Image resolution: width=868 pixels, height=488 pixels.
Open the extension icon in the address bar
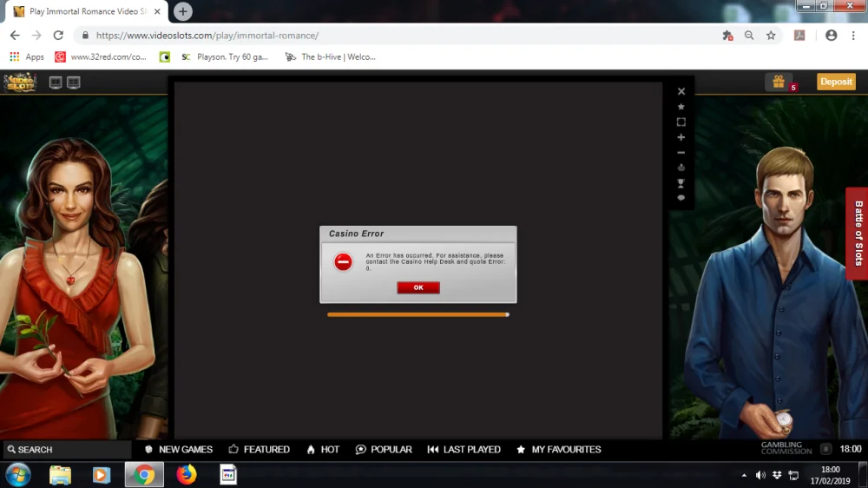point(727,36)
